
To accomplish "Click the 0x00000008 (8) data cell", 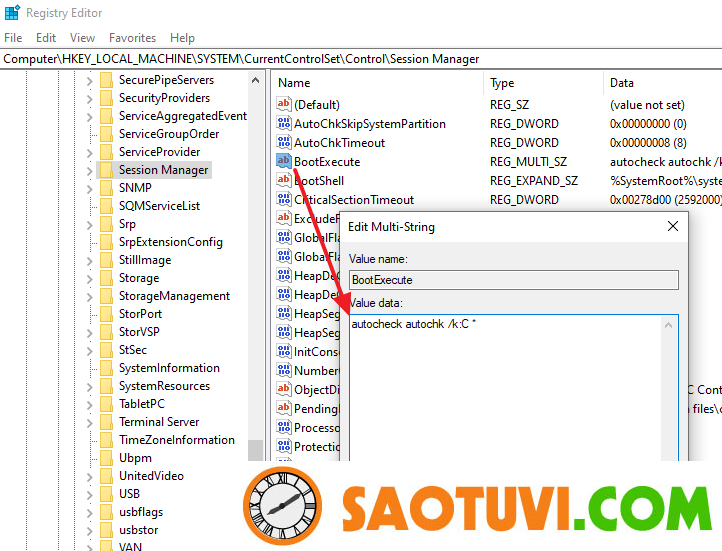I will [648, 143].
